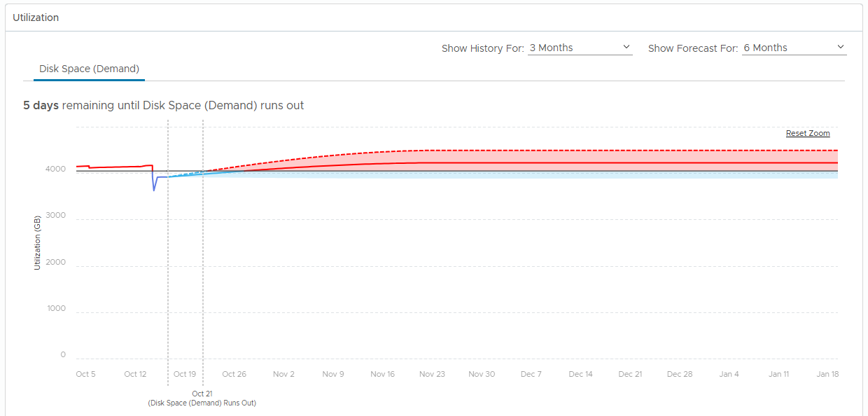Click the Utilization panel header
868x416 pixels.
pos(36,18)
